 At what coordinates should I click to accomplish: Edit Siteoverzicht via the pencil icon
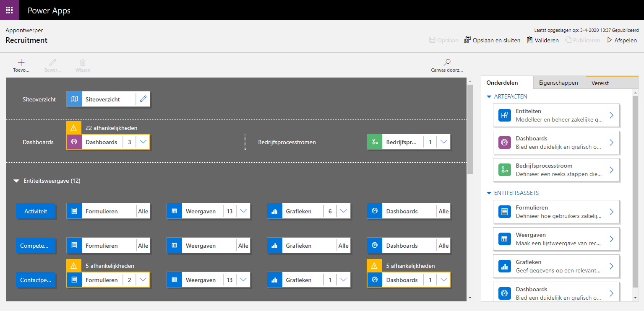[x=143, y=99]
